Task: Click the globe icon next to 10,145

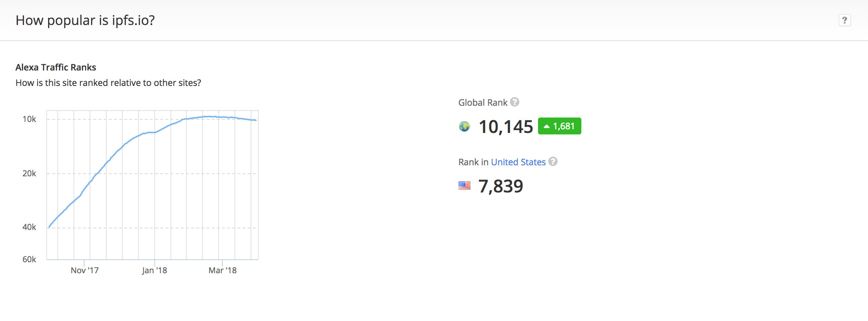Action: coord(465,126)
